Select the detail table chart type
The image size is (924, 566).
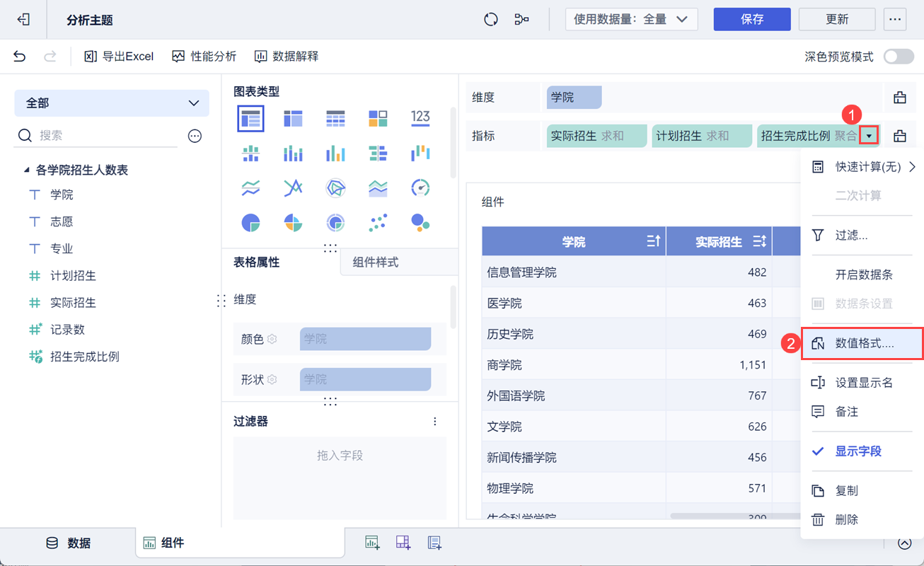click(335, 118)
